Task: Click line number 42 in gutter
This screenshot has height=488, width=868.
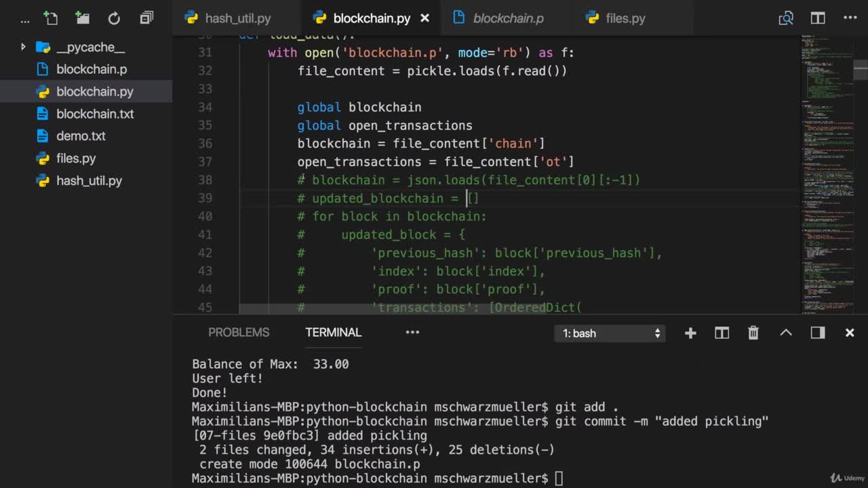Action: [205, 253]
